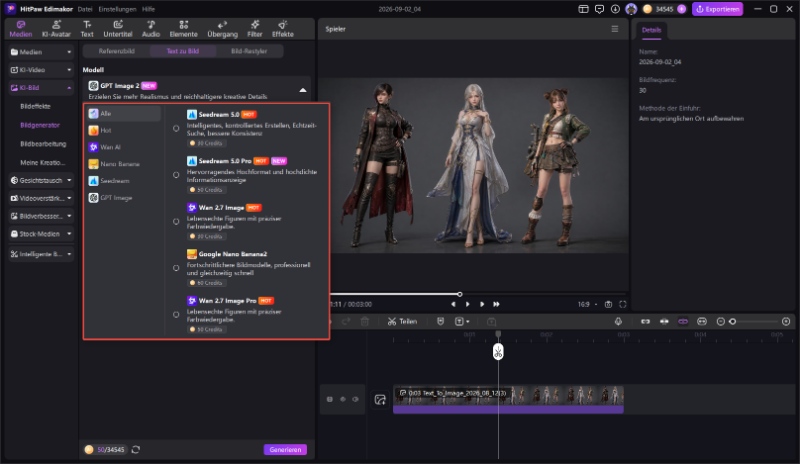Add more credits with plus icon
The width and height of the screenshot is (800, 464).
point(682,9)
